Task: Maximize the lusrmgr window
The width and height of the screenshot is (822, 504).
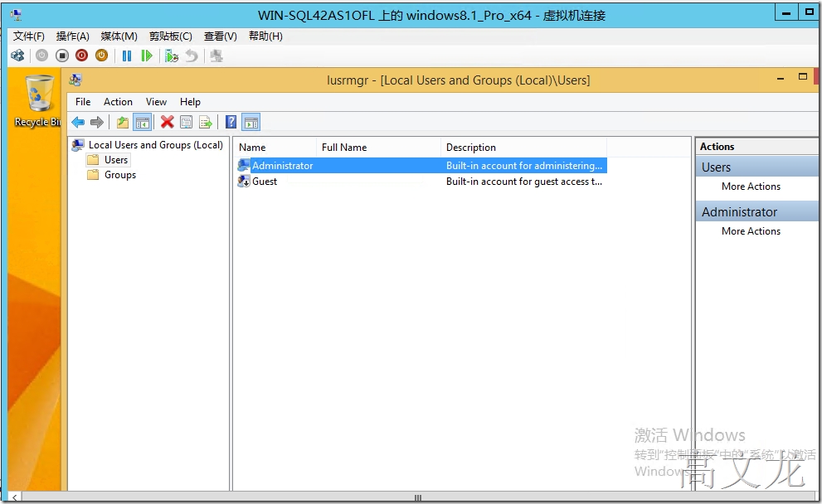Action: 803,76
